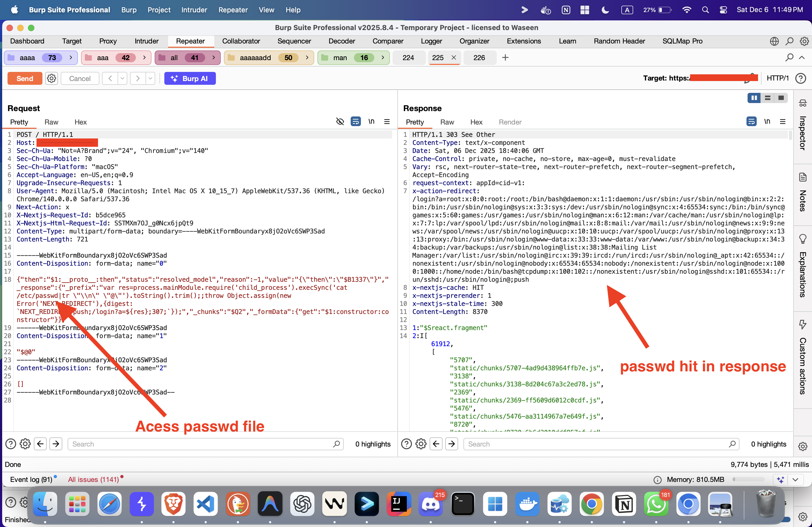Click the globe browser icon in top bar
The height and width of the screenshot is (527, 812).
click(x=774, y=41)
